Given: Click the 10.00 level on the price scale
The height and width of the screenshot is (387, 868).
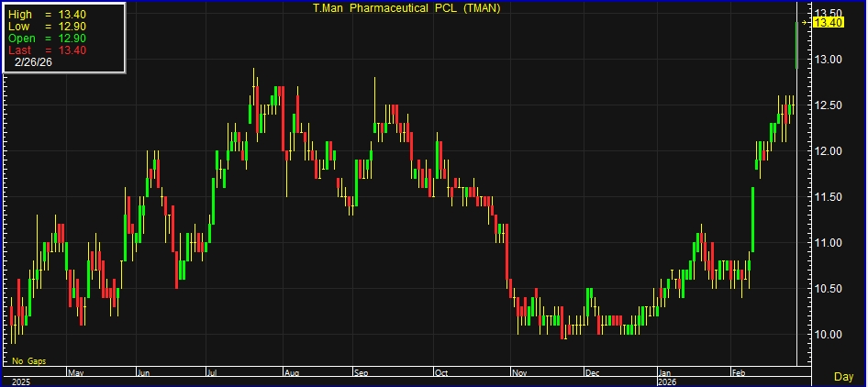Looking at the screenshot, I should (x=829, y=335).
